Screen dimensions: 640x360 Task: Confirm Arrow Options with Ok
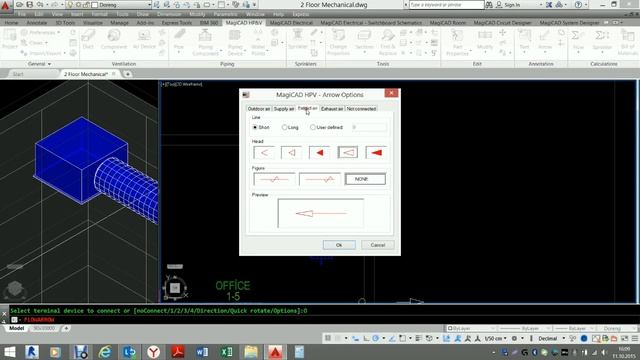tap(339, 245)
